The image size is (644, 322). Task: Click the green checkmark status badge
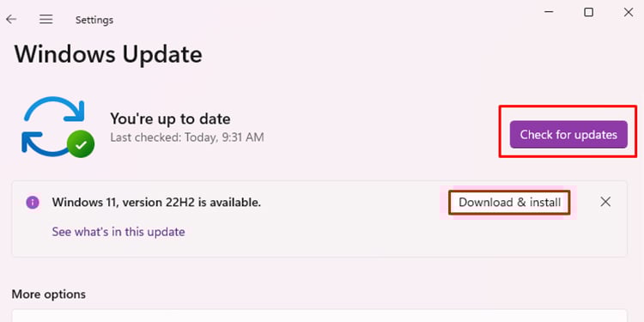(x=81, y=143)
